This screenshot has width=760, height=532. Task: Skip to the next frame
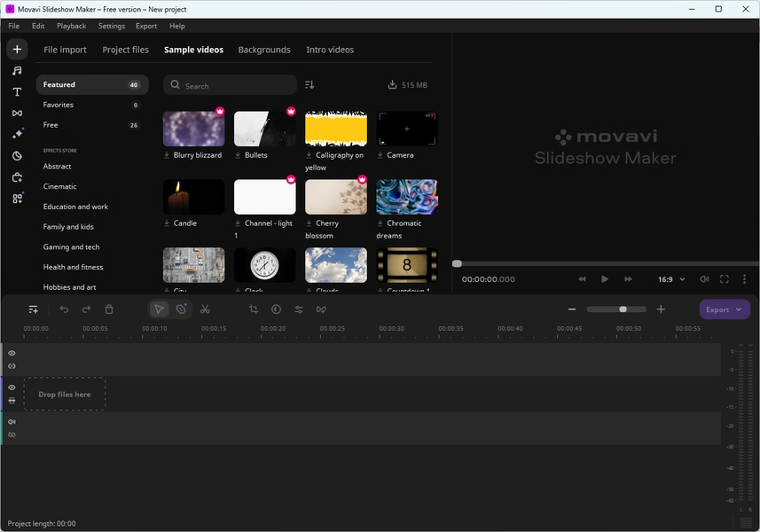coord(628,279)
